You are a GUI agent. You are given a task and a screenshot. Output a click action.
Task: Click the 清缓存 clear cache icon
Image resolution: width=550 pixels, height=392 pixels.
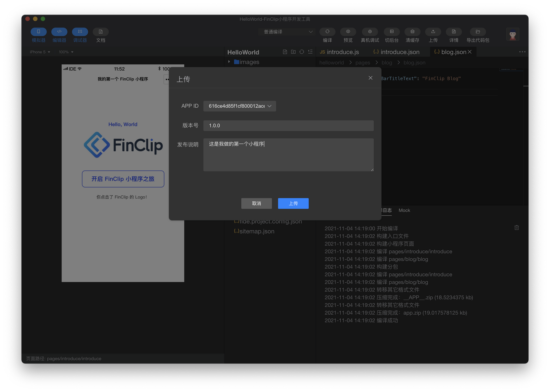[x=412, y=32]
